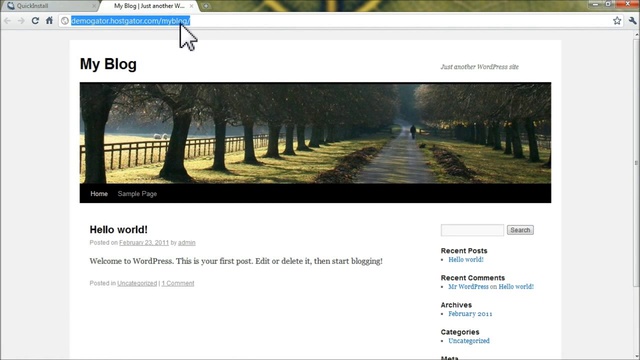Click the Mr WordPress commenter link
Viewport: 640px width, 360px height.
coord(468,287)
